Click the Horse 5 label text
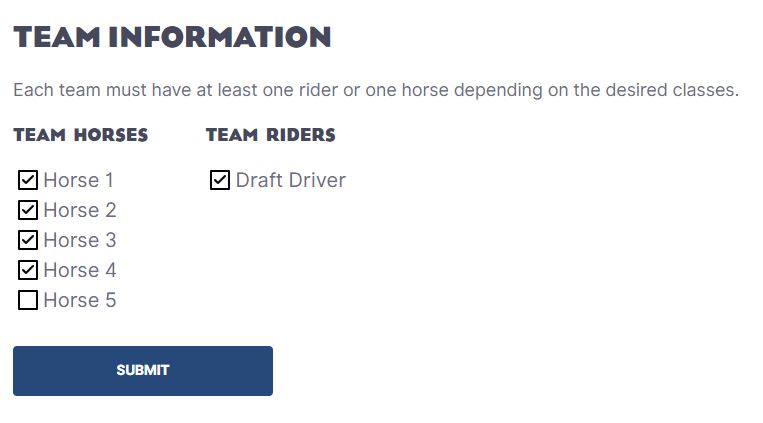 pos(80,300)
